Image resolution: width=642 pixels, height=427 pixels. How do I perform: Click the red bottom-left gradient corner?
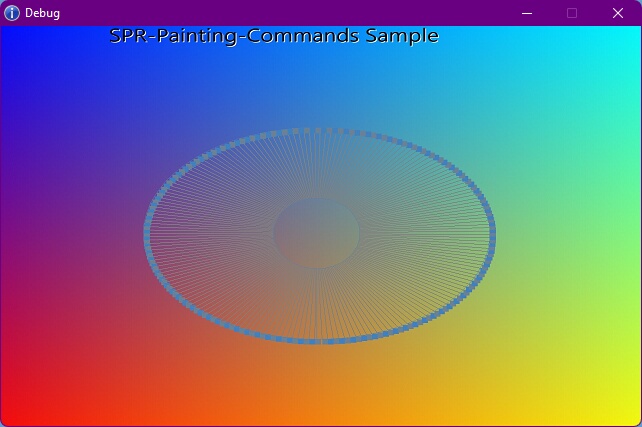(x=12, y=415)
